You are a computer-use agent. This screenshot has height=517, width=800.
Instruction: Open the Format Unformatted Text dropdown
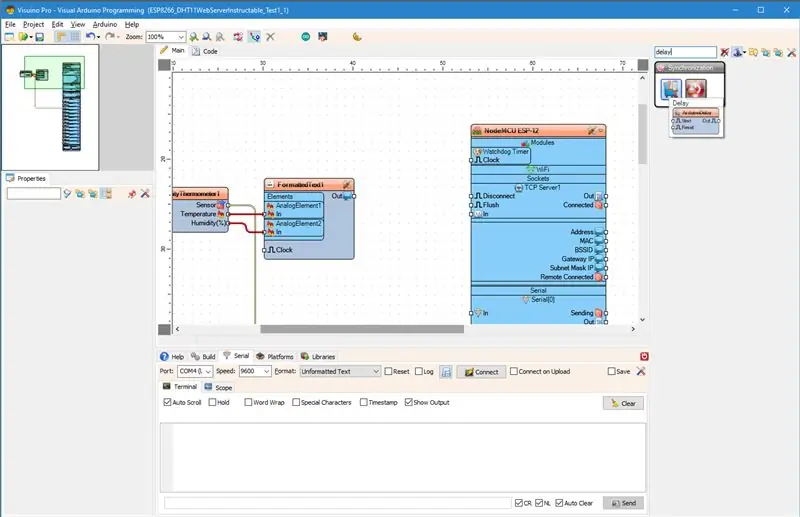pos(340,372)
